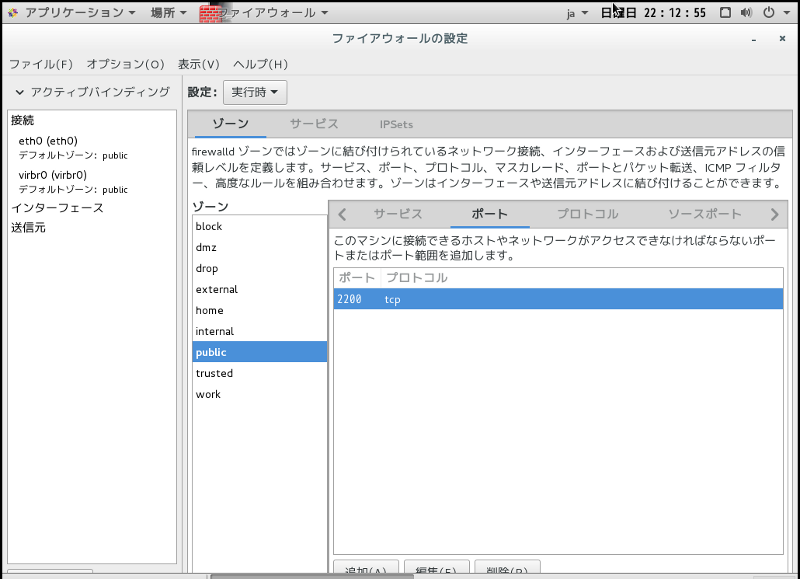This screenshot has width=800, height=579.
Task: Click the horizontal scrollbar at window bottom
Action: 311,576
